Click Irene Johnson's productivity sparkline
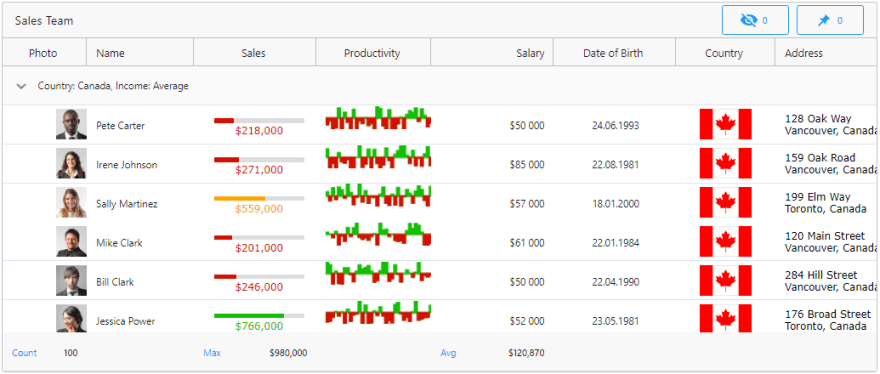 pos(378,157)
